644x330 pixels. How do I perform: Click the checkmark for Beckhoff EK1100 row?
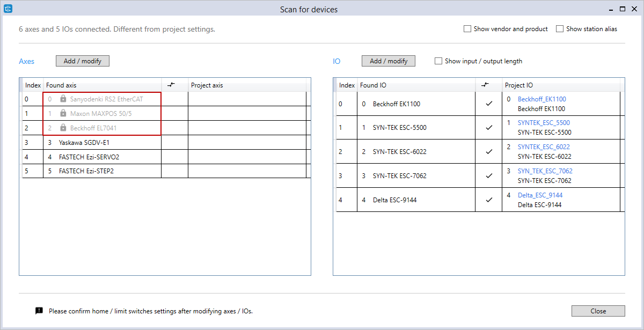click(x=488, y=104)
